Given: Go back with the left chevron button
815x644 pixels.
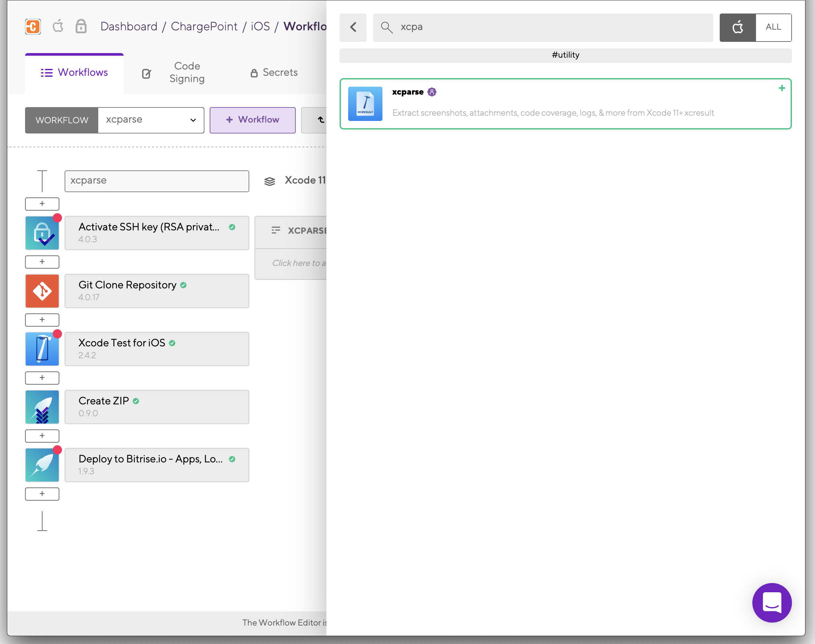Looking at the screenshot, I should (x=353, y=27).
